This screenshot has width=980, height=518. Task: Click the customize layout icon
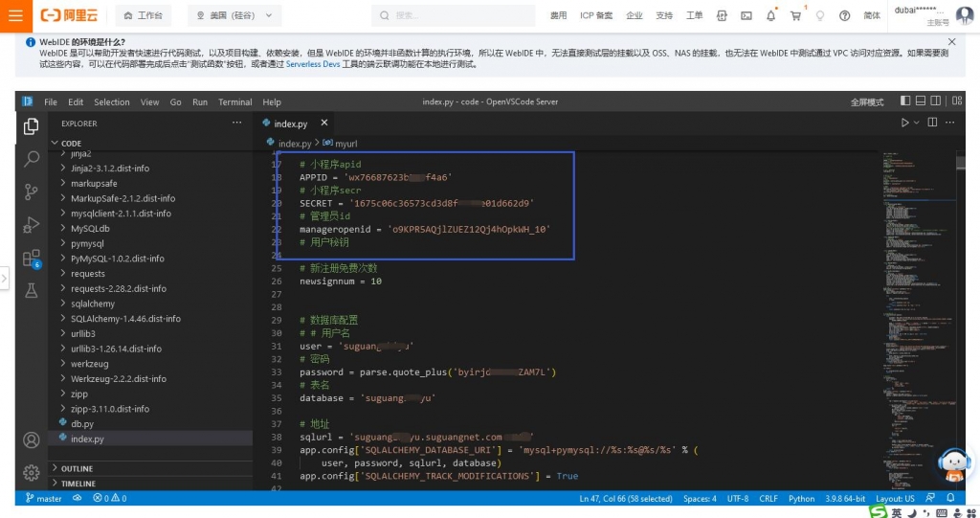click(x=957, y=101)
